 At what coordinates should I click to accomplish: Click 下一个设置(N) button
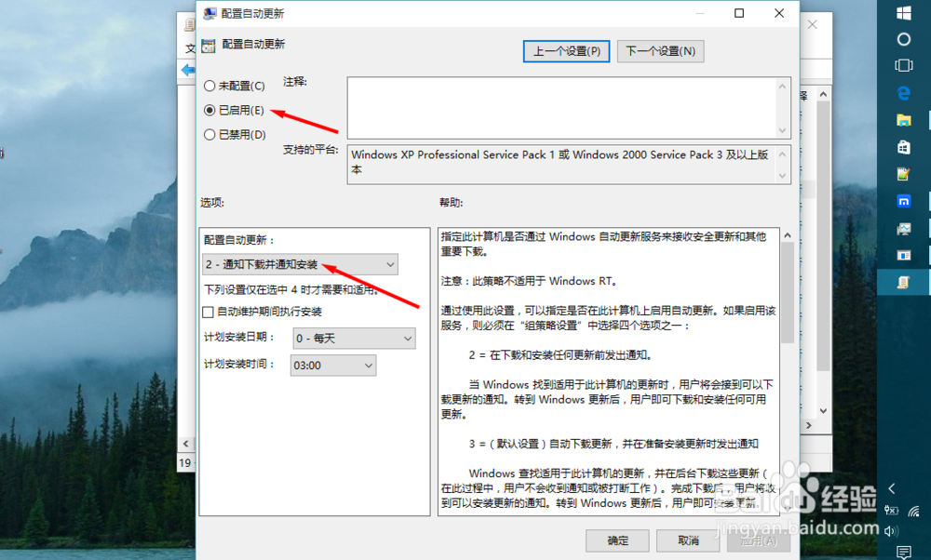(x=660, y=51)
